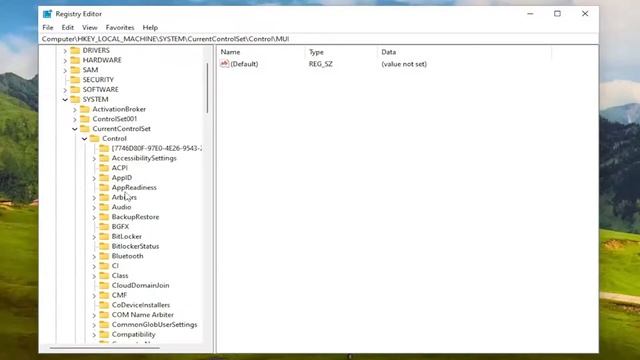Expand the HARDWARE key
640x360 pixels.
pyautogui.click(x=65, y=60)
